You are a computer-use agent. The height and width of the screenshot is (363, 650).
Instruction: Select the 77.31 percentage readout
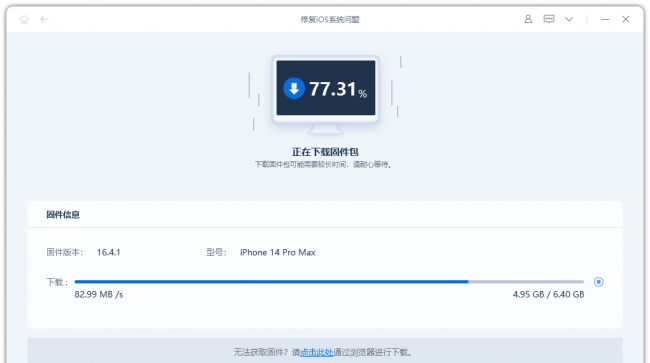coord(338,89)
